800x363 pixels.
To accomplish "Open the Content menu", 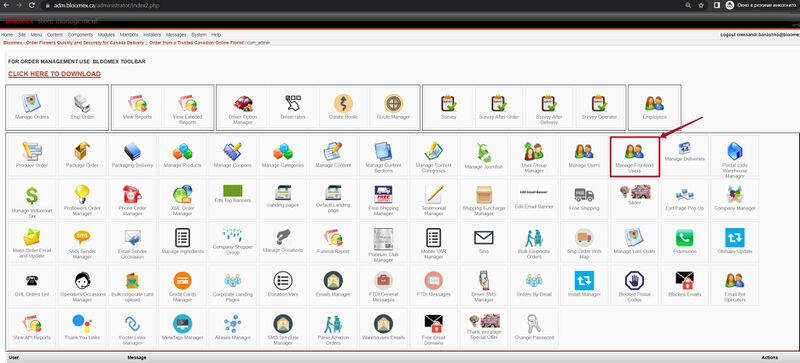I will (55, 35).
